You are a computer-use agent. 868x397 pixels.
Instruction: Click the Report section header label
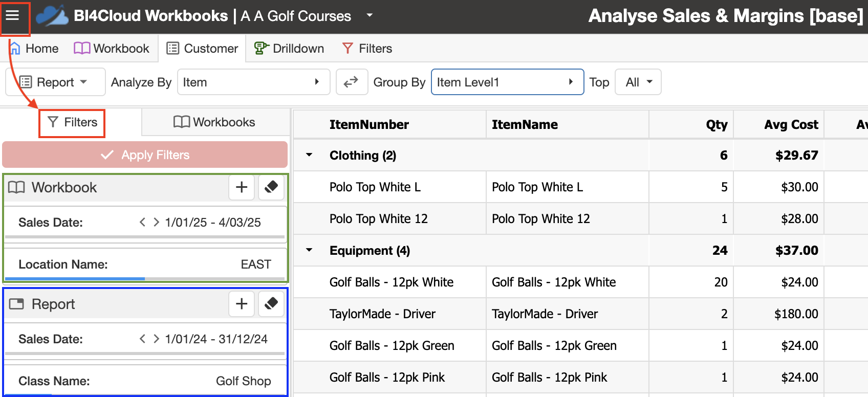(x=53, y=304)
